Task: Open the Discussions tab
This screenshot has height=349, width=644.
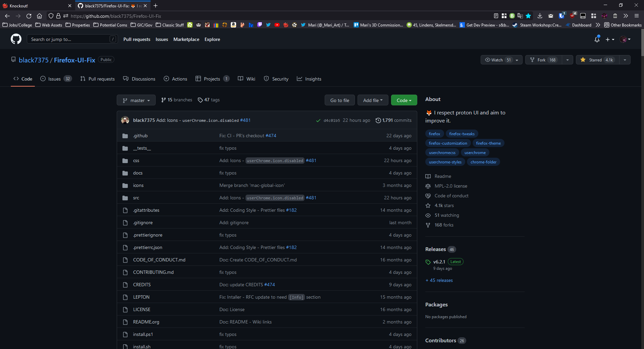Action: tap(139, 79)
